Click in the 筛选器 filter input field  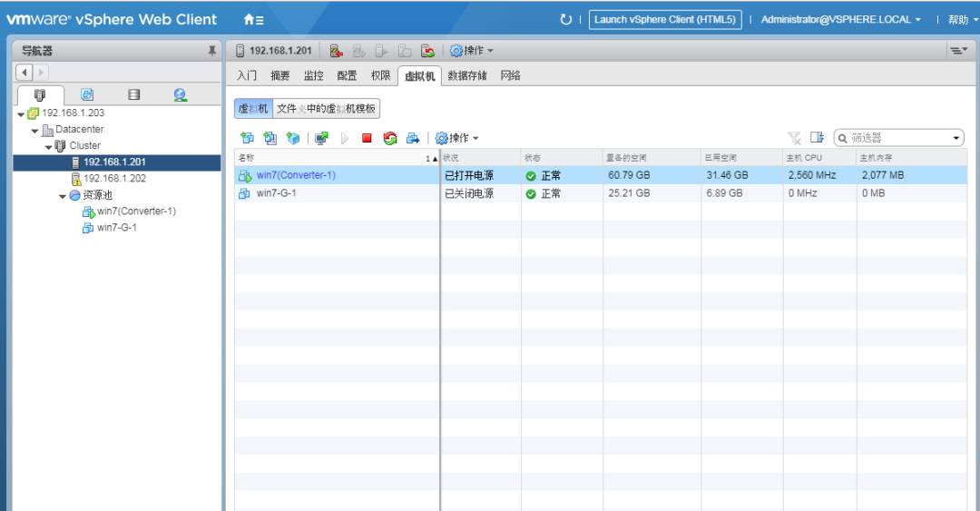[x=898, y=138]
